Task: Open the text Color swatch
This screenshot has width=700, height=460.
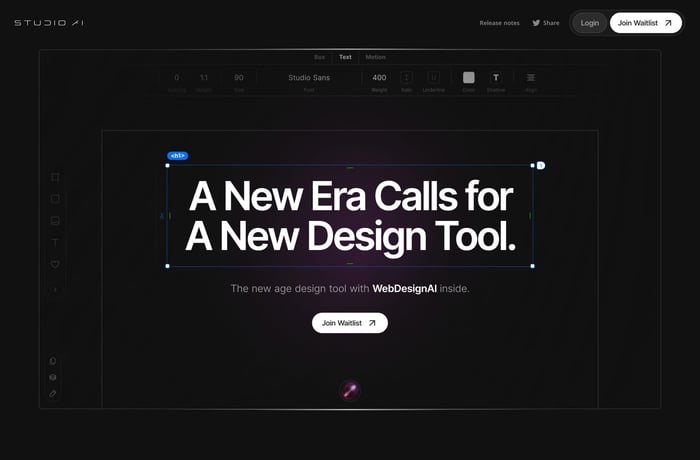Action: click(x=468, y=78)
